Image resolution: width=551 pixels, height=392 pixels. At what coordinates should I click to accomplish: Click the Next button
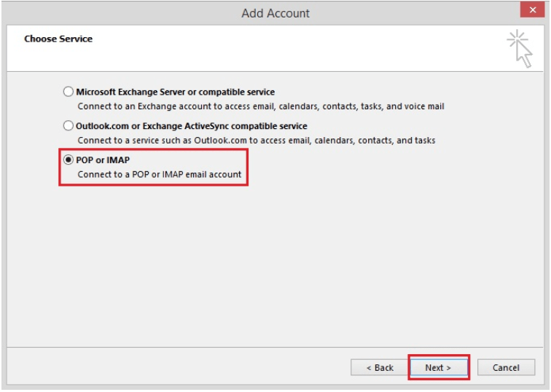(x=438, y=368)
